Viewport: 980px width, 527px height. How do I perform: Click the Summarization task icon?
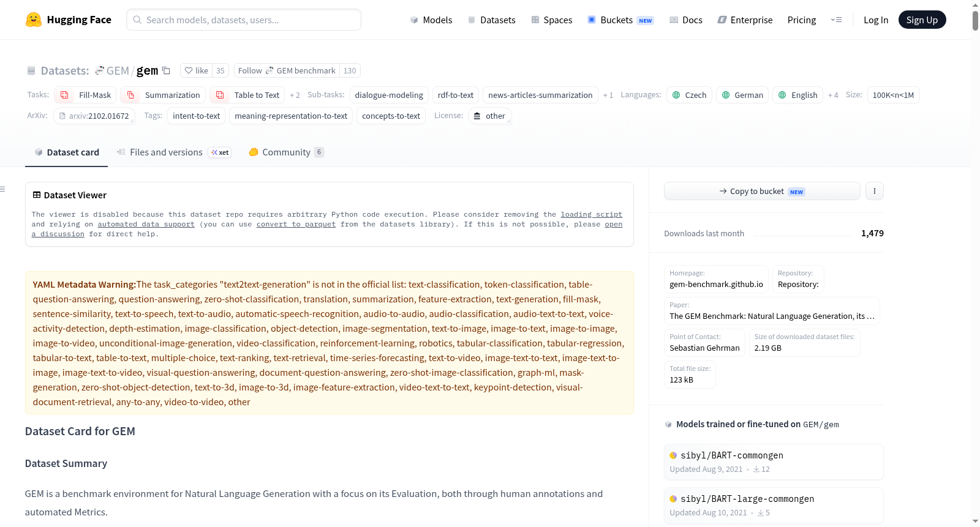[x=131, y=95]
